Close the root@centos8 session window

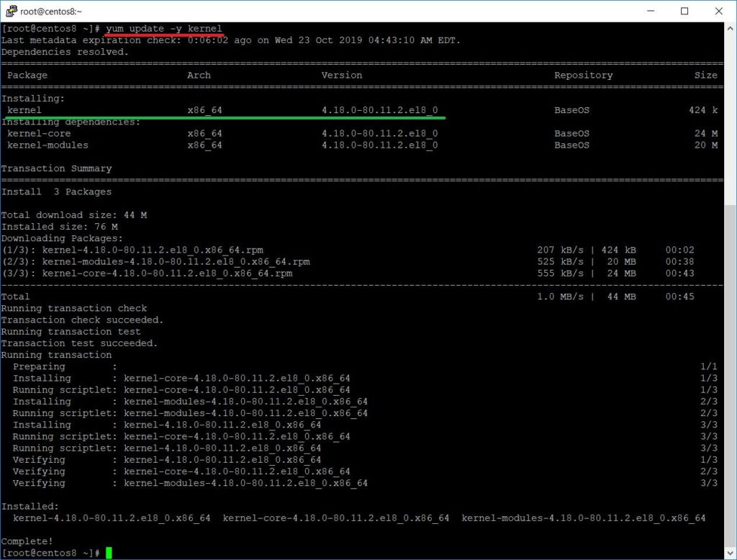click(x=718, y=12)
